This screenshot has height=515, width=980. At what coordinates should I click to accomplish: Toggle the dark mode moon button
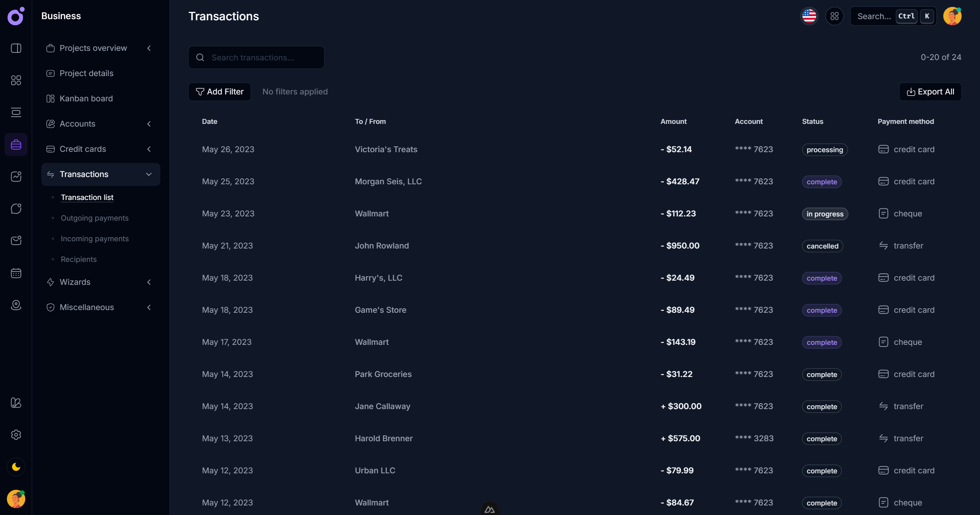(16, 467)
